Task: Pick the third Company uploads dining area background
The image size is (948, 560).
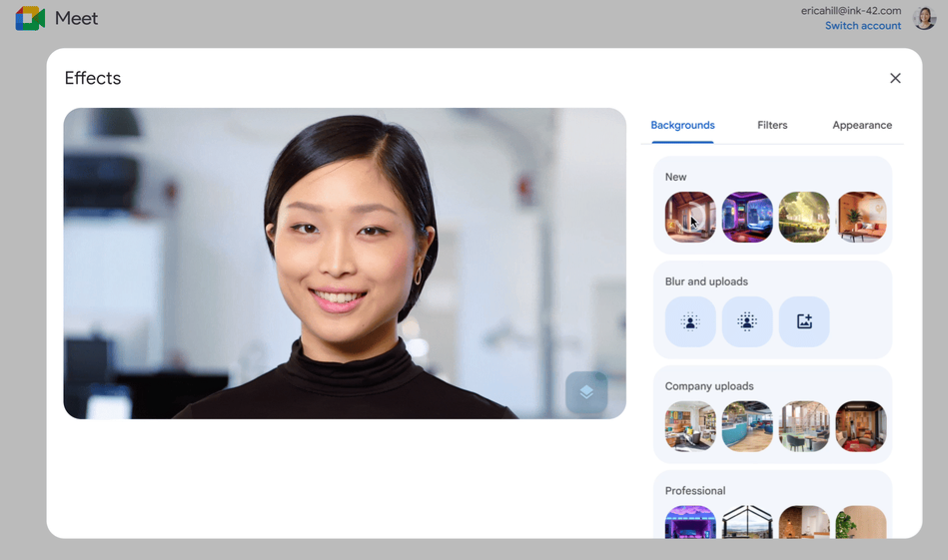Action: coord(804,426)
